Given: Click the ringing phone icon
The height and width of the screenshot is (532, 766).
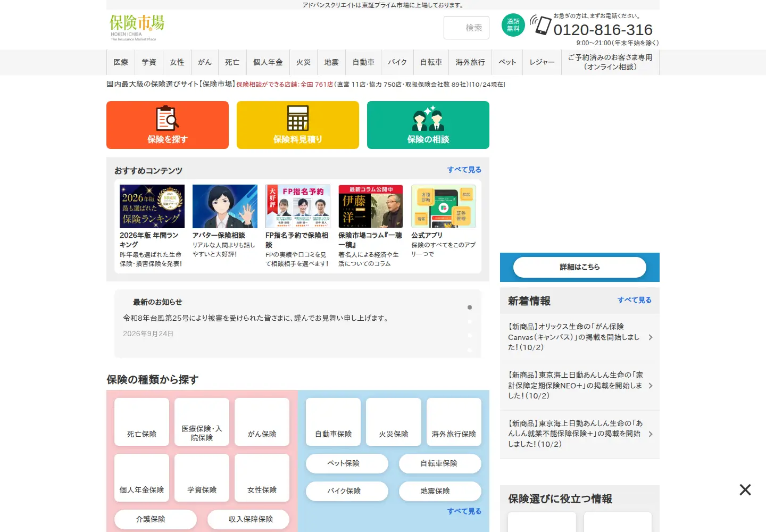Looking at the screenshot, I should coord(540,24).
